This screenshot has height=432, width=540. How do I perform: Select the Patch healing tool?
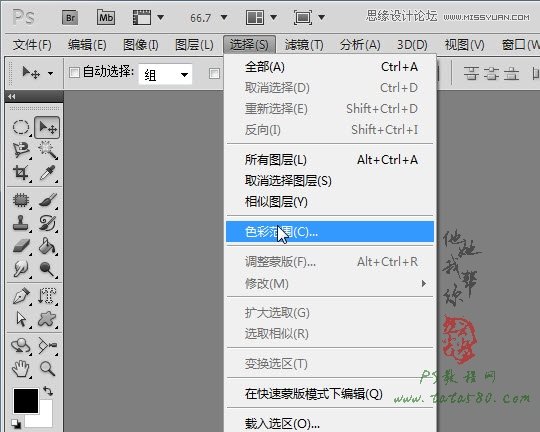[x=21, y=200]
